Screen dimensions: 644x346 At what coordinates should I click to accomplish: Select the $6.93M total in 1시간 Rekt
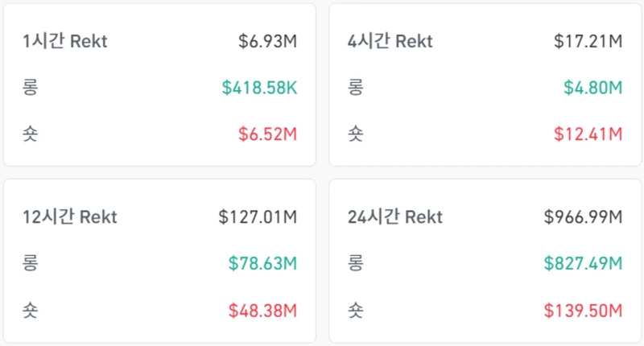(267, 42)
